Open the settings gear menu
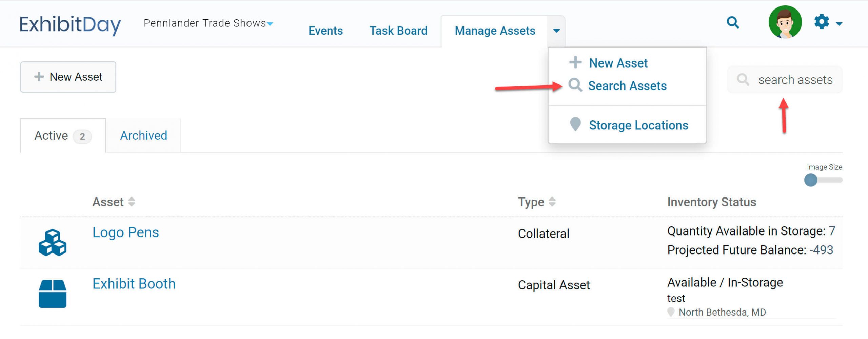The height and width of the screenshot is (339, 868). tap(822, 22)
